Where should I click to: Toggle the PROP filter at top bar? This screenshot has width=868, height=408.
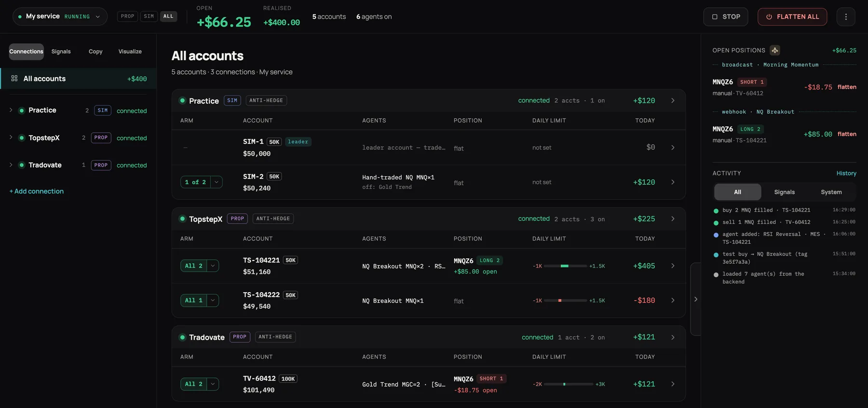point(127,16)
